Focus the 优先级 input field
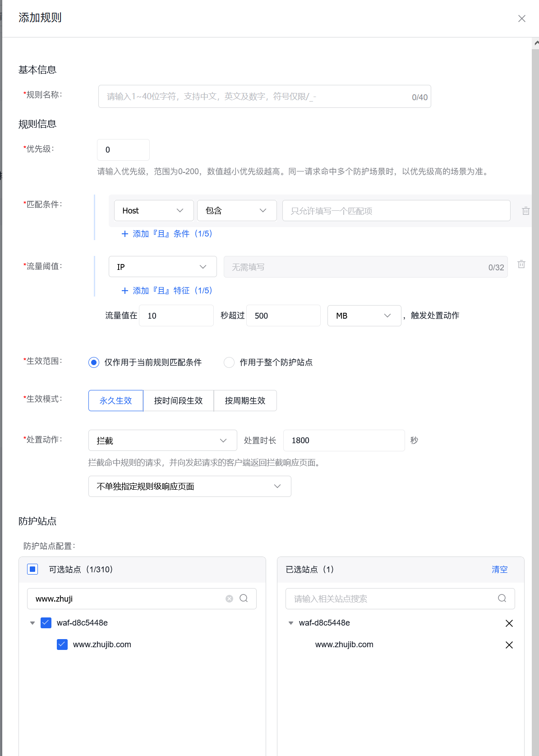The height and width of the screenshot is (756, 539). (x=124, y=150)
